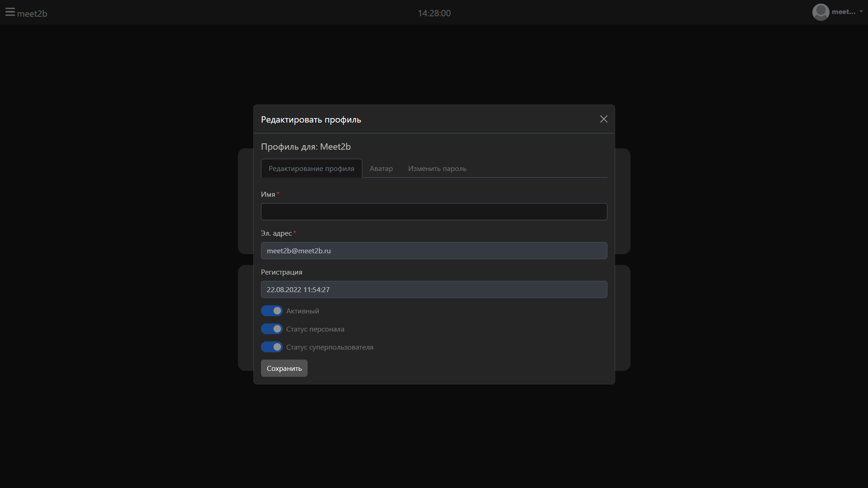Switch to the Аватар tab
868x488 pixels.
coord(381,169)
